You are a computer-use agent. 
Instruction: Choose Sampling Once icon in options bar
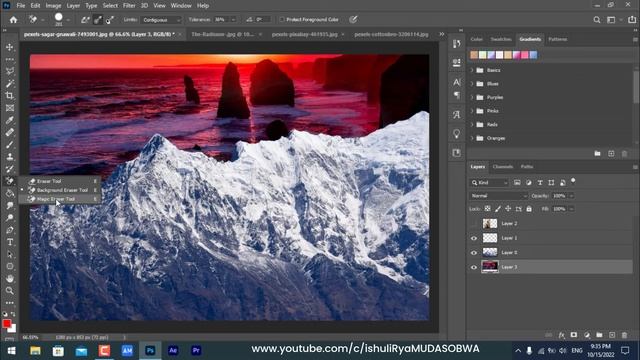point(98,20)
